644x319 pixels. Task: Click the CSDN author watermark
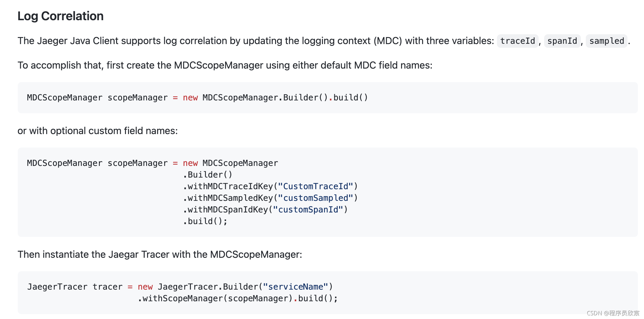click(x=613, y=313)
